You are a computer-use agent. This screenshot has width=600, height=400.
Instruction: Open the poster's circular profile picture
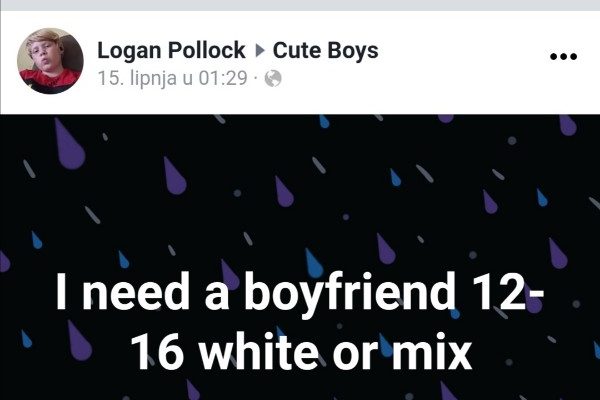coord(50,60)
